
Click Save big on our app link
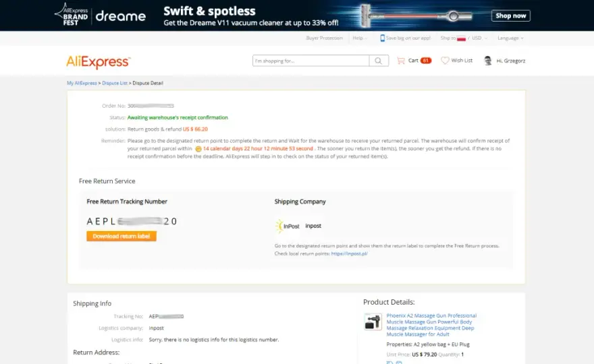coord(408,38)
